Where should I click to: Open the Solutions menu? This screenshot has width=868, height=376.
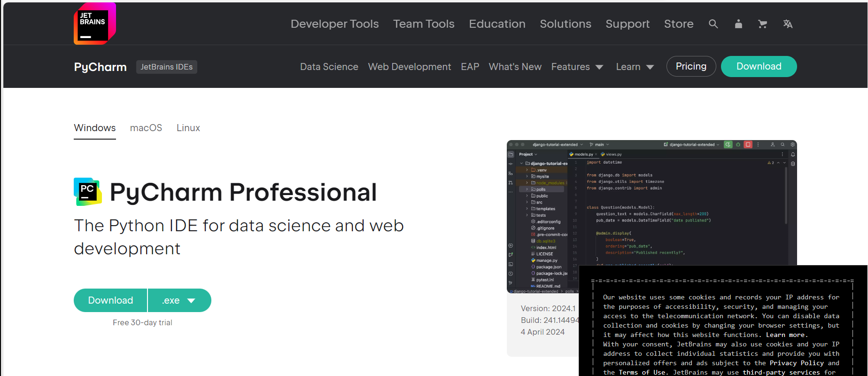566,24
